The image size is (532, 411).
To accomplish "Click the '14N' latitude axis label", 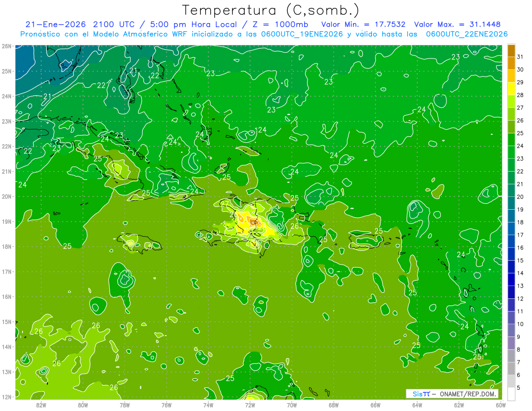I will pos(6,347).
